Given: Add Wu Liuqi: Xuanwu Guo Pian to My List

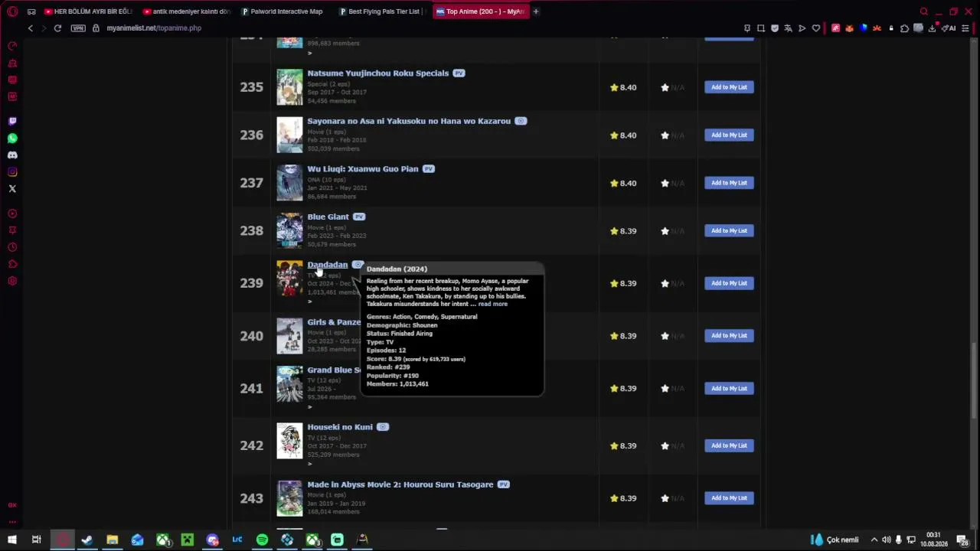Looking at the screenshot, I should pyautogui.click(x=729, y=183).
